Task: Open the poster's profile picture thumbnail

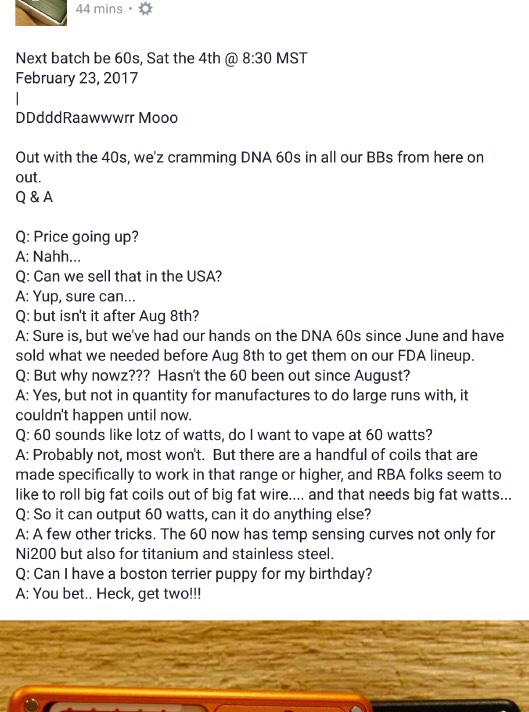Action: pos(41,13)
